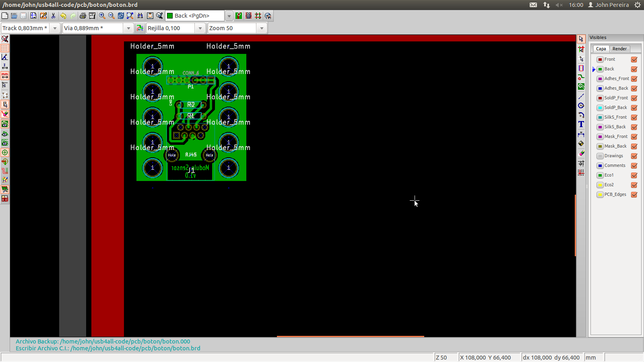Select Delete items eraser tool
Viewport: 644px width, 362px height.
(x=581, y=153)
